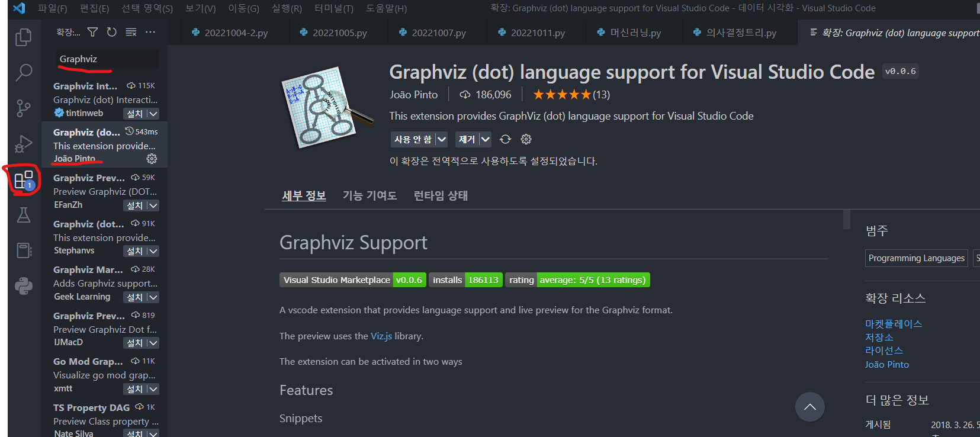Open the 실행(R) menu
980x437 pixels.
[287, 8]
